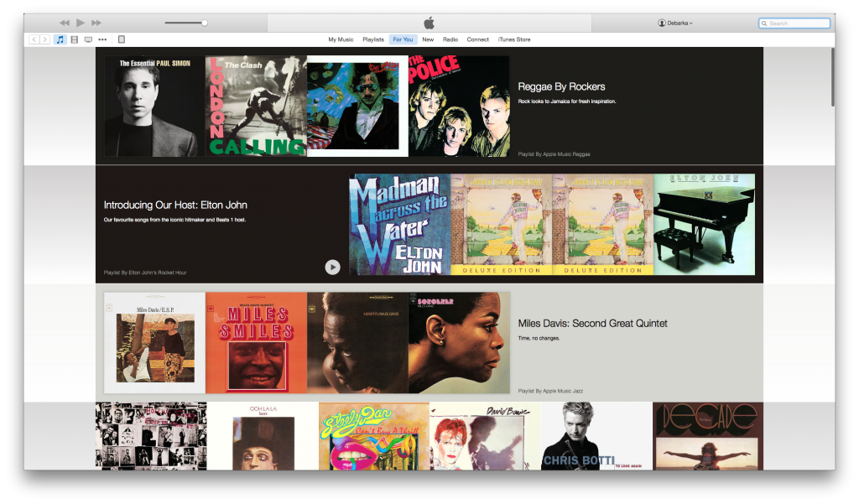The width and height of the screenshot is (859, 504).
Task: Play the Elton John playlist with the round play button
Action: coord(332,267)
